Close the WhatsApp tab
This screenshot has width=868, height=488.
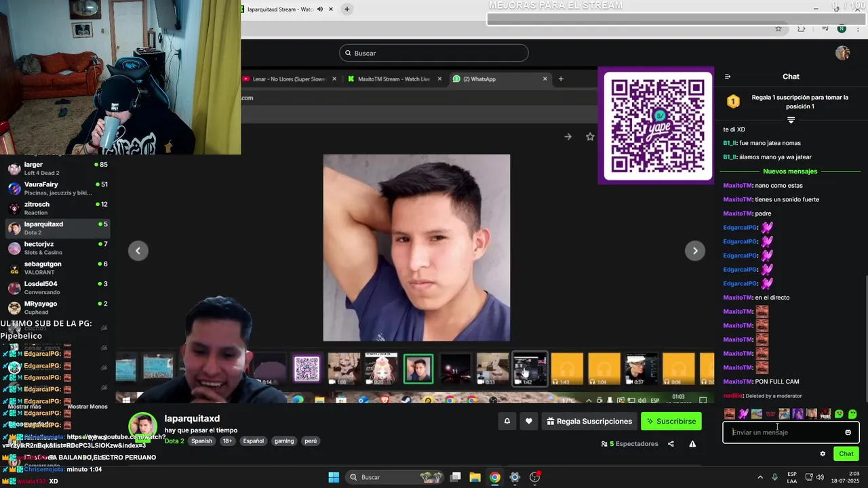point(545,79)
